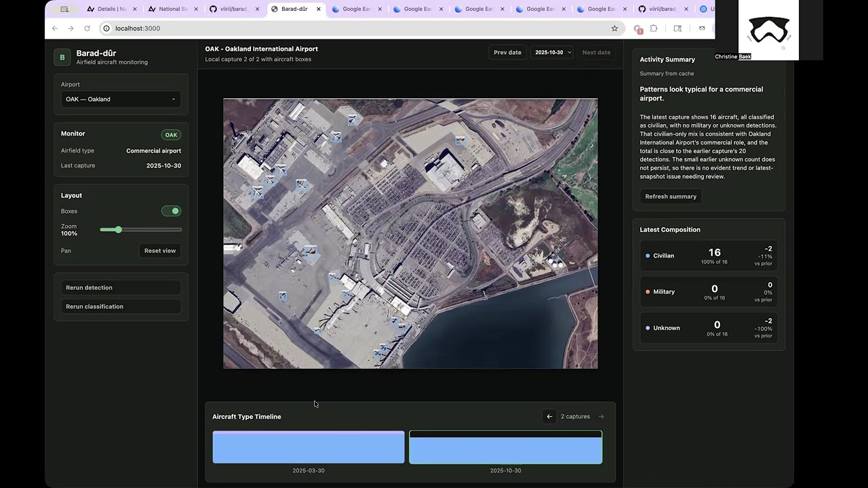Reload the localhost page
The width and height of the screenshot is (868, 488).
click(87, 28)
